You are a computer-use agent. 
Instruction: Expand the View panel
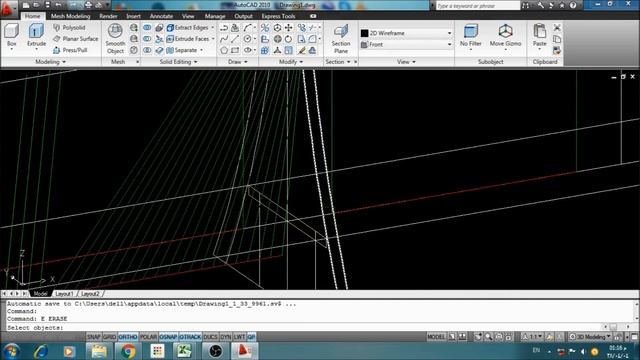406,62
